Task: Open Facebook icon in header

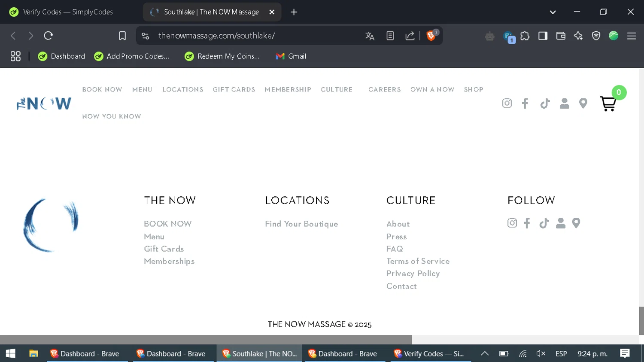Action: [525, 103]
